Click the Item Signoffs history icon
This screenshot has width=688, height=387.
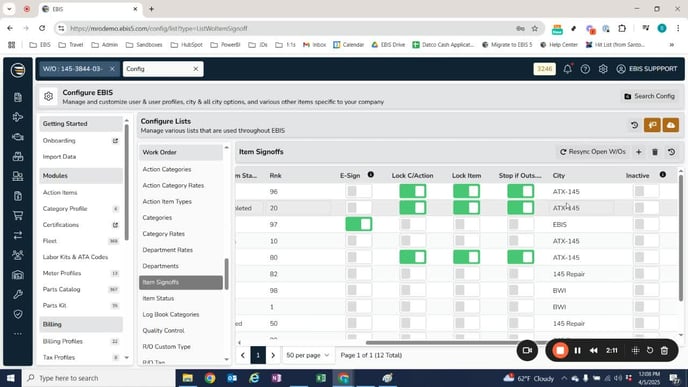pyautogui.click(x=671, y=152)
